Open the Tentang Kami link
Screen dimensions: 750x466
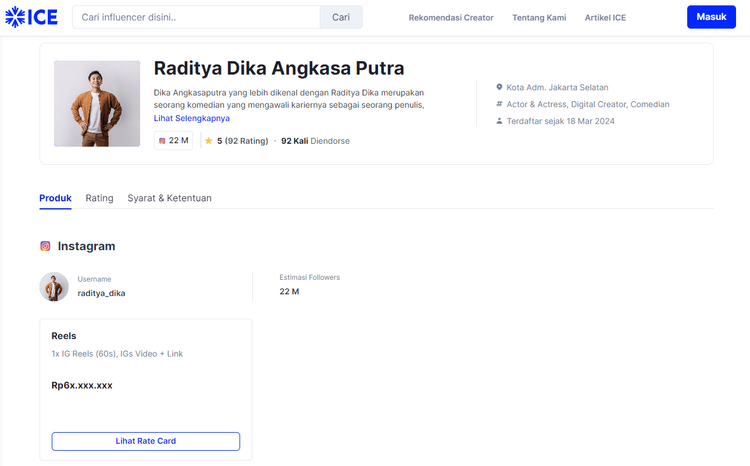(x=539, y=17)
